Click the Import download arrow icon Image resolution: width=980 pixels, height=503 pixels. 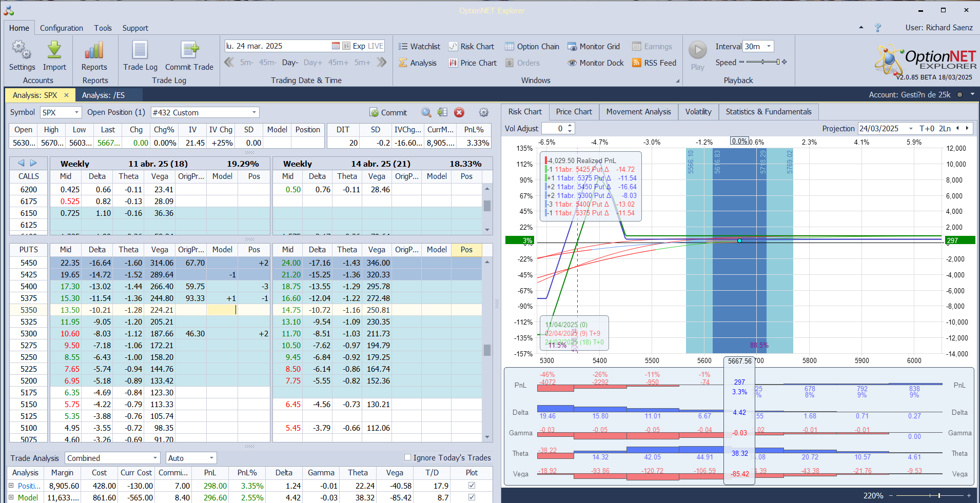tap(54, 50)
